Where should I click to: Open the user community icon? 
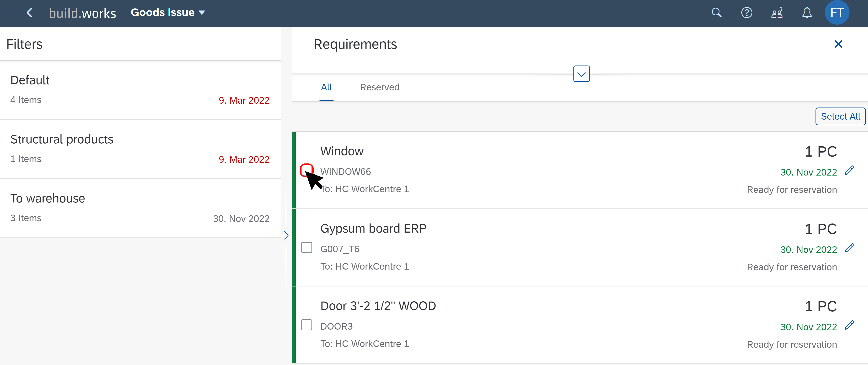777,13
